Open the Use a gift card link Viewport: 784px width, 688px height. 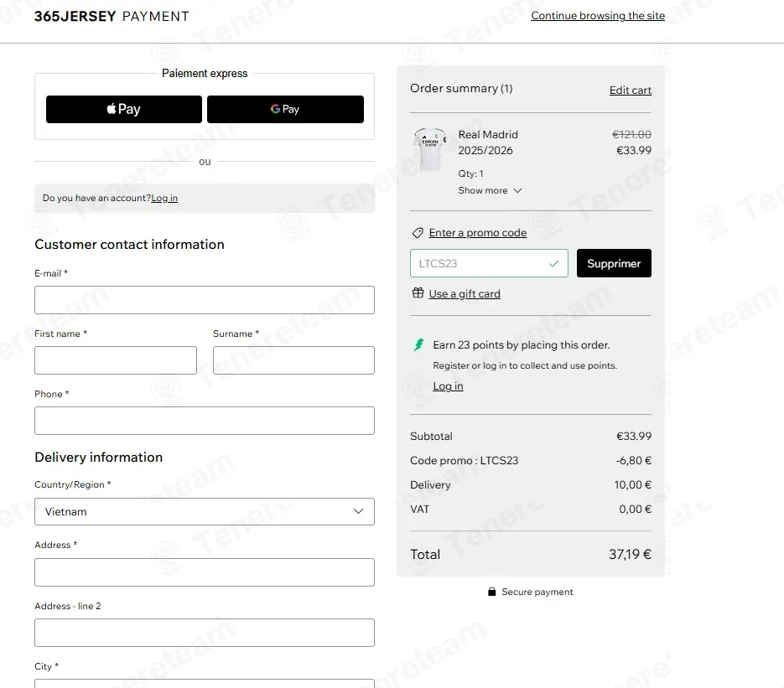click(x=465, y=294)
